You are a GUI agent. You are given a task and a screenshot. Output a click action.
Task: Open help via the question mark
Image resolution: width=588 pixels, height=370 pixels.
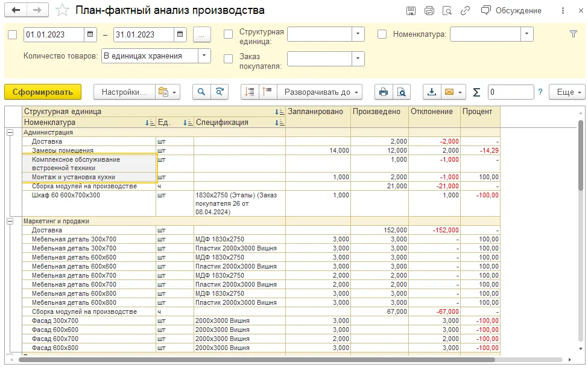(x=540, y=92)
